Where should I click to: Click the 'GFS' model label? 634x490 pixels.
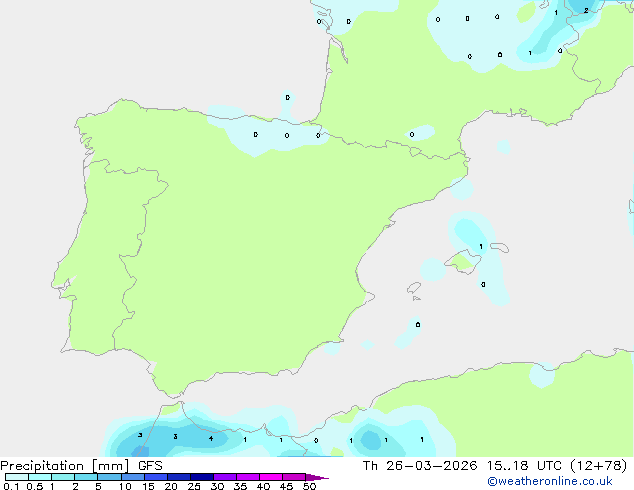pos(150,466)
